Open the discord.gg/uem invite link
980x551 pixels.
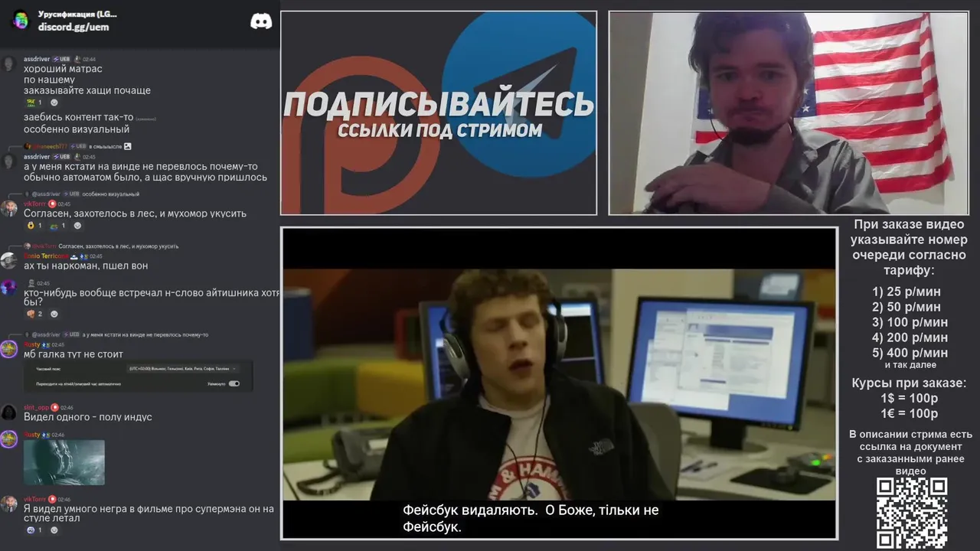click(73, 27)
